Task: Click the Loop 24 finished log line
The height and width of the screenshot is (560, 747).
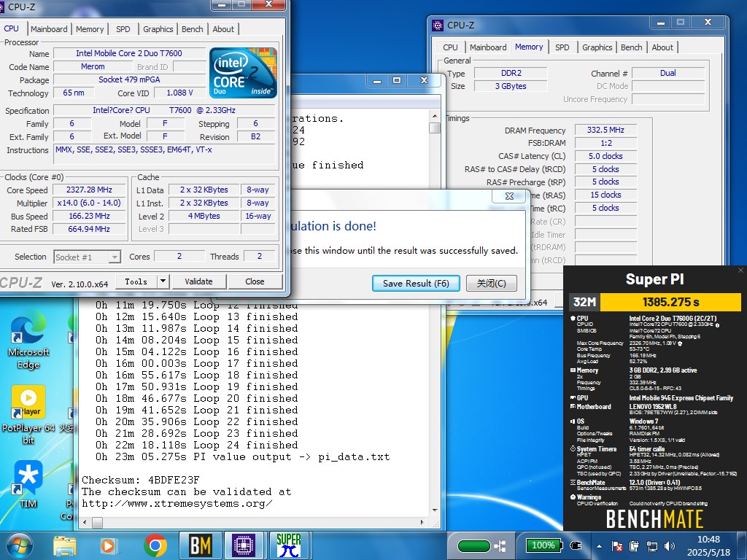Action: coord(196,446)
